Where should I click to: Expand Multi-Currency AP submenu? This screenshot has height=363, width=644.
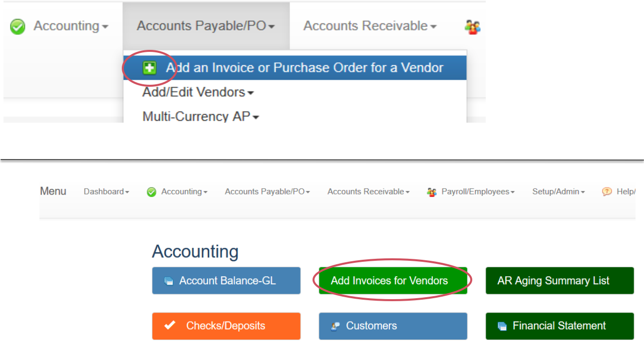pyautogui.click(x=201, y=116)
